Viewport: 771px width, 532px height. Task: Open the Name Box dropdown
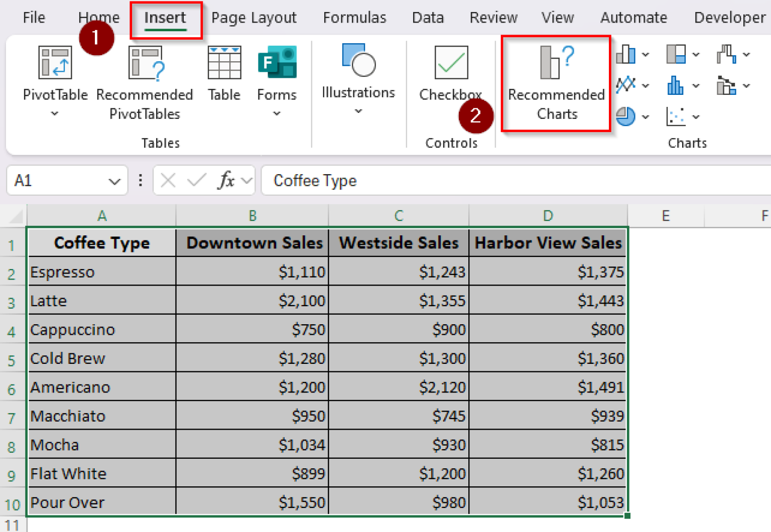[x=114, y=180]
